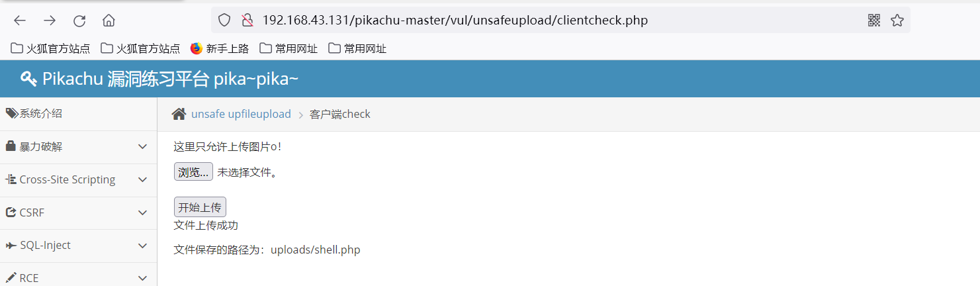The width and height of the screenshot is (980, 286).
Task: Click the shield tracking protection icon
Action: (x=224, y=20)
